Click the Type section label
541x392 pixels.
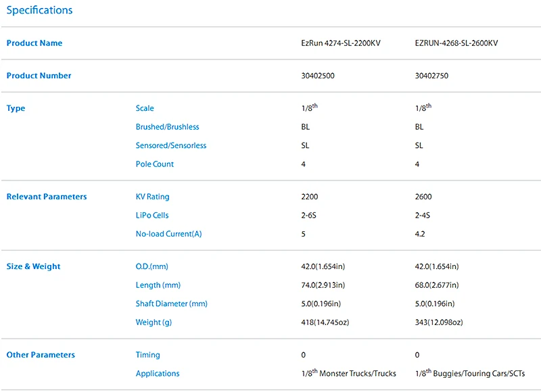[x=16, y=108]
